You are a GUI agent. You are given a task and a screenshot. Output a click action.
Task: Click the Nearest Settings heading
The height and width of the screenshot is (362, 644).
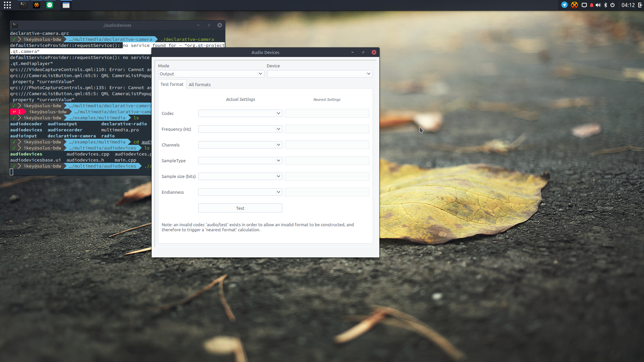point(327,100)
